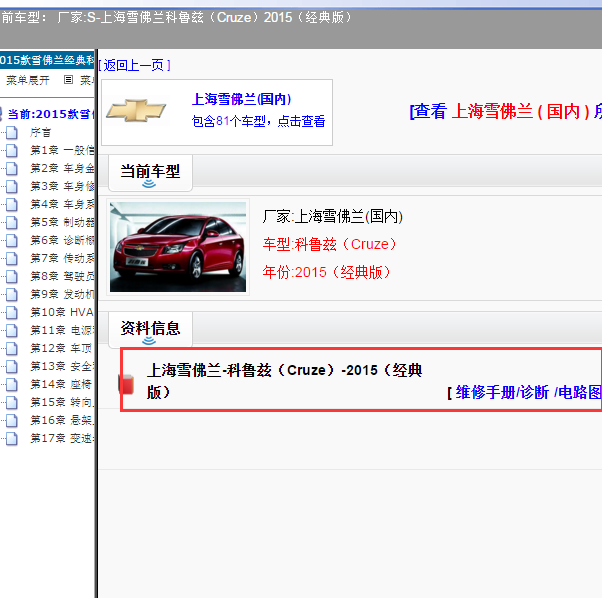Open chapter 第13章 安全

coord(62,367)
